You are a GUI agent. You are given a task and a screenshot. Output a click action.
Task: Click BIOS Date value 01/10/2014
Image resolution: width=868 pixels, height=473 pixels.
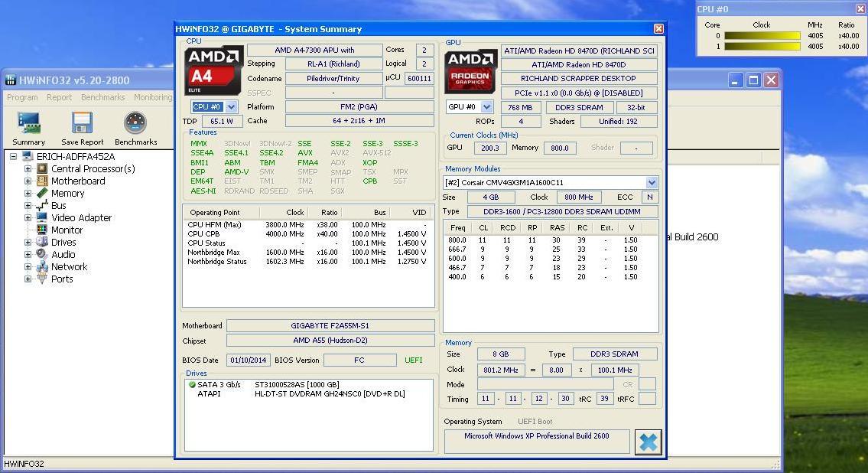coord(249,360)
